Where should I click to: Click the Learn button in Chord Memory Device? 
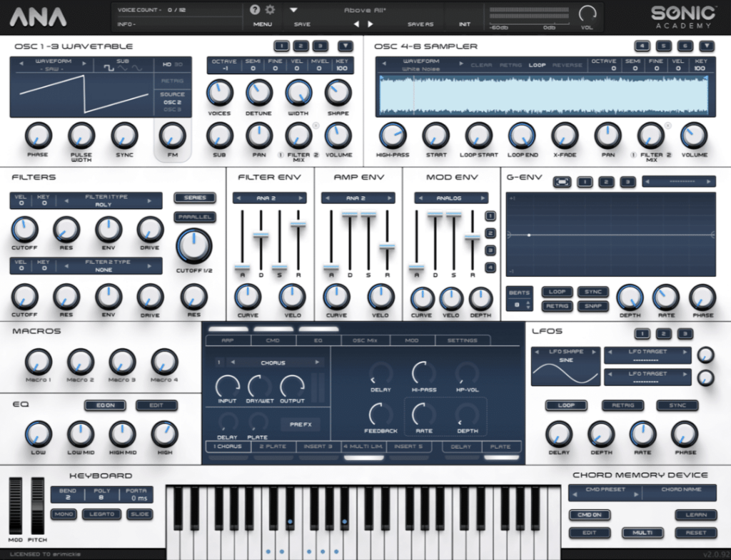695,514
